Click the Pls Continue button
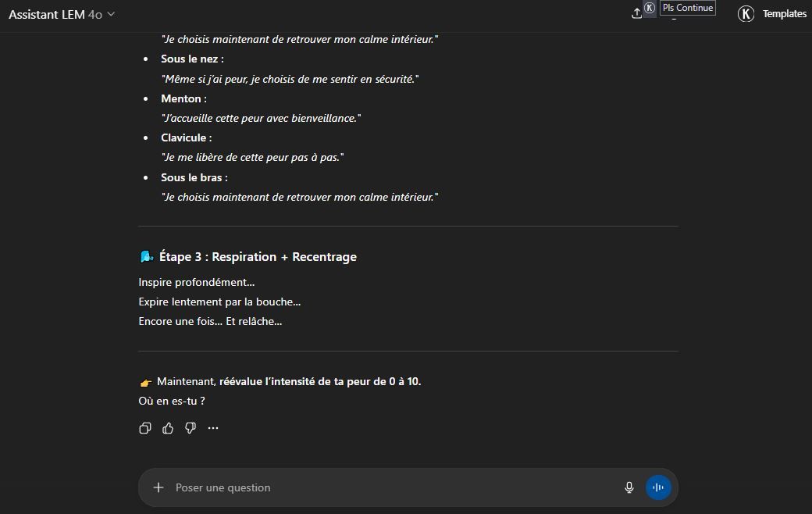The width and height of the screenshot is (812, 514). click(x=688, y=8)
